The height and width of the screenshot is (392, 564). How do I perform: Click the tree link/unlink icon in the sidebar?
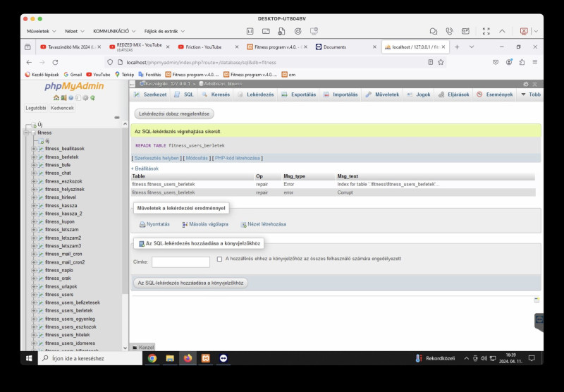tap(117, 118)
